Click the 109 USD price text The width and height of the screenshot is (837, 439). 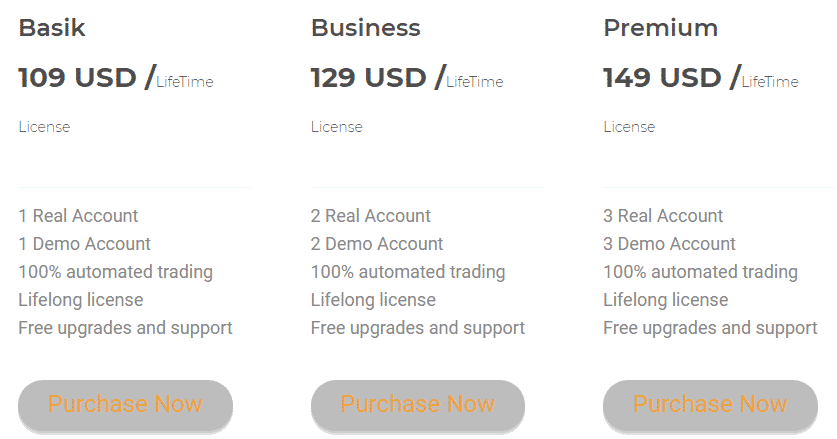[77, 77]
